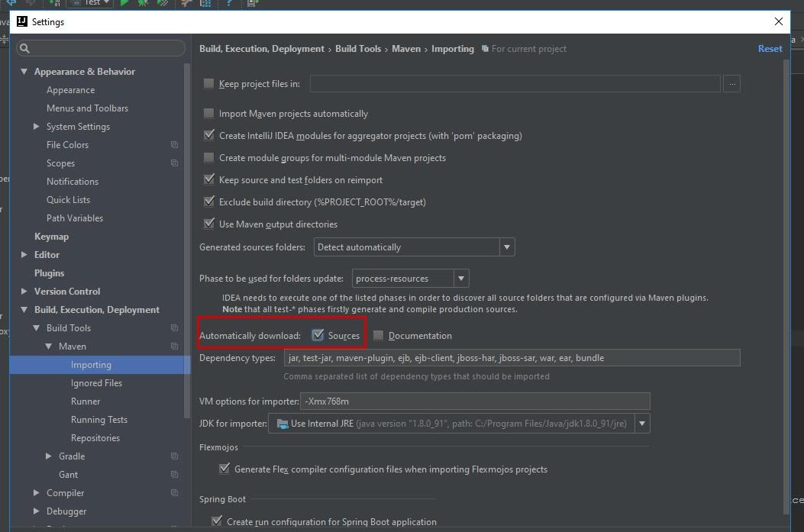804x532 pixels.
Task: Check 'Import Maven projects automatically'
Action: point(208,113)
